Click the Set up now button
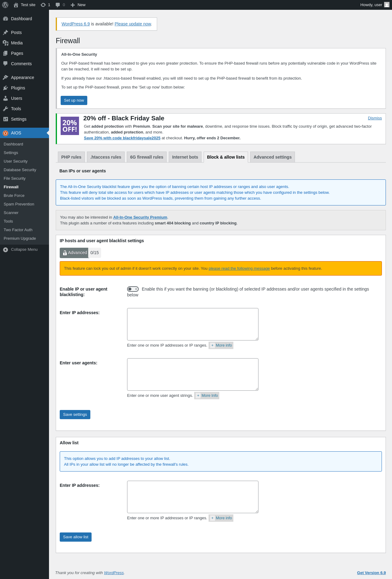The height and width of the screenshot is (579, 392). [x=74, y=100]
